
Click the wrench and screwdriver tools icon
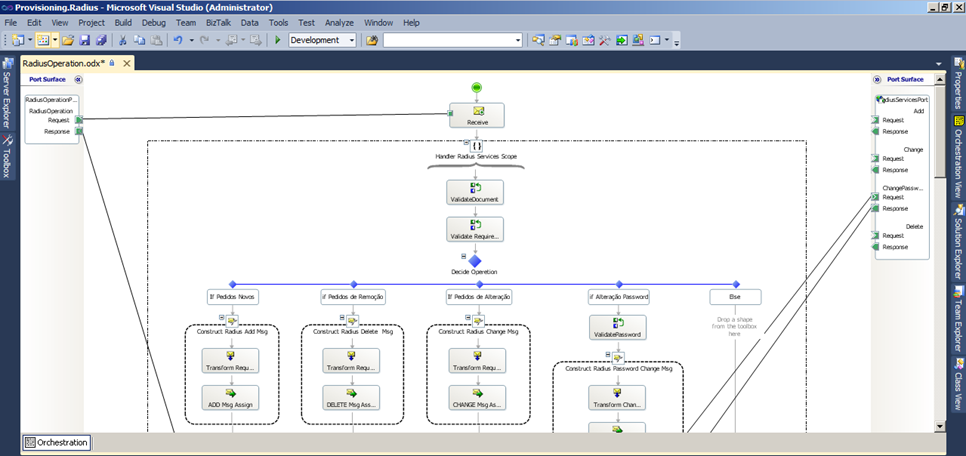point(604,40)
